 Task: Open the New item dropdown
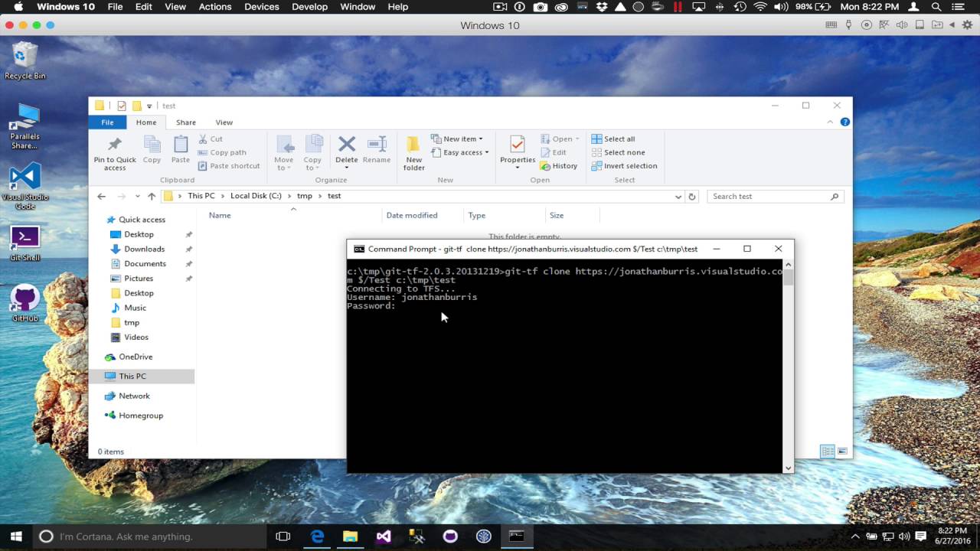pos(457,139)
